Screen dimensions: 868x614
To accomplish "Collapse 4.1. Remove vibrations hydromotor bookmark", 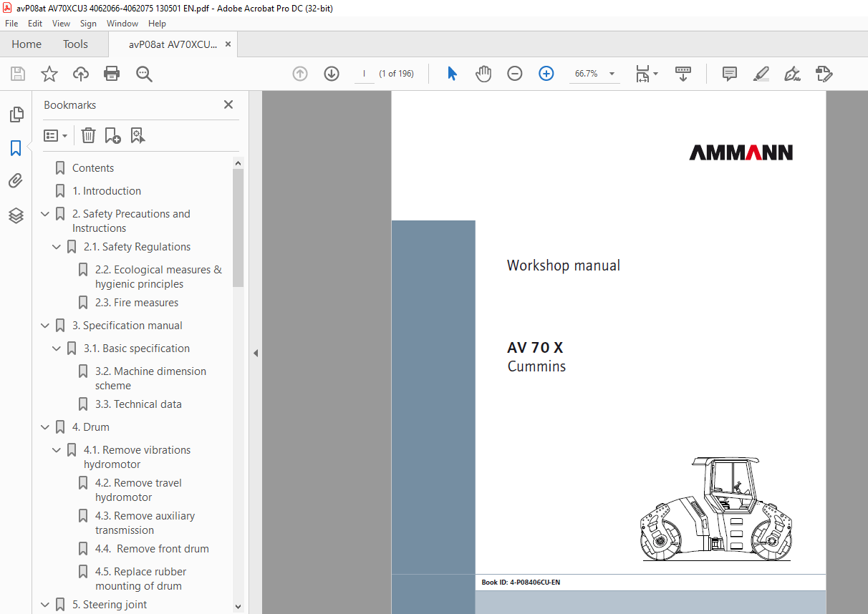I will (57, 450).
